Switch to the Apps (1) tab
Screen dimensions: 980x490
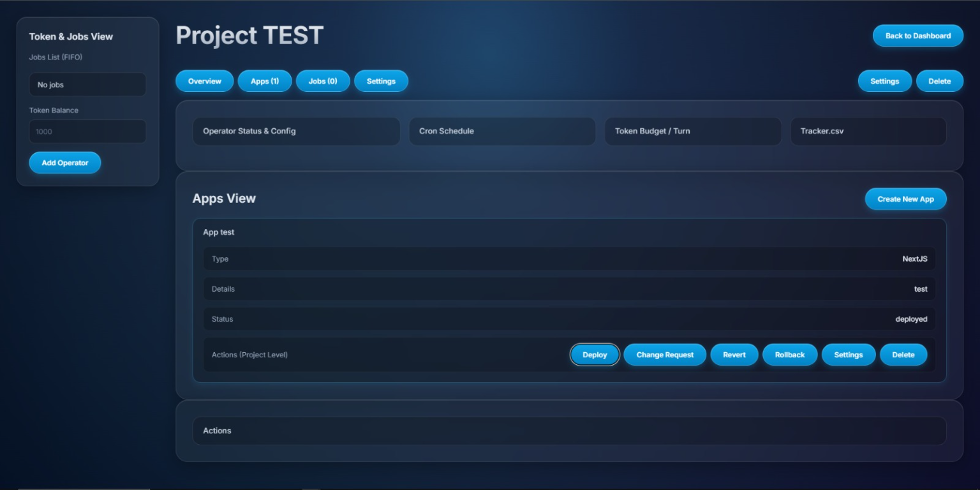[x=265, y=81]
